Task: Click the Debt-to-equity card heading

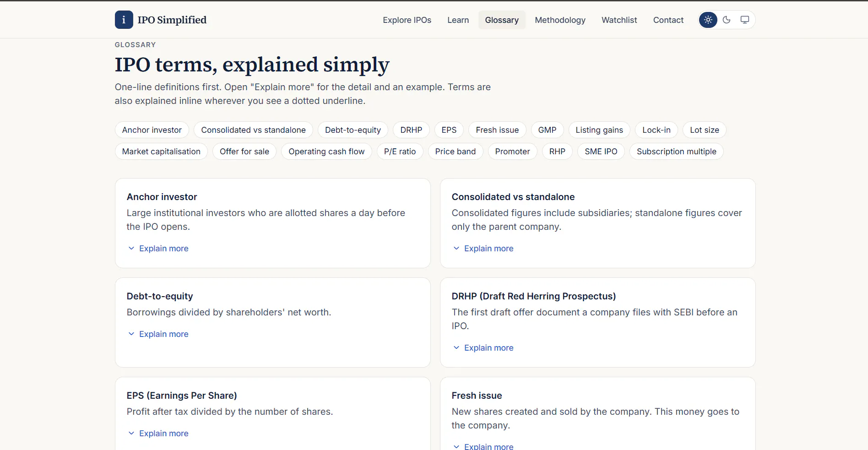Action: point(160,296)
